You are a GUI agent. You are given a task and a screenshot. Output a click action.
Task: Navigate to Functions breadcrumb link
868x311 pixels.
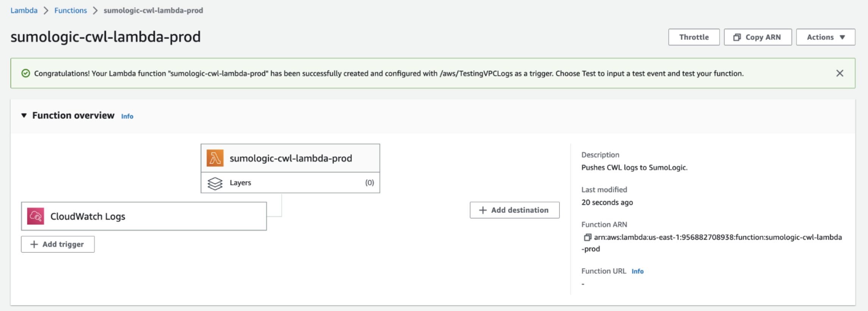coord(71,10)
